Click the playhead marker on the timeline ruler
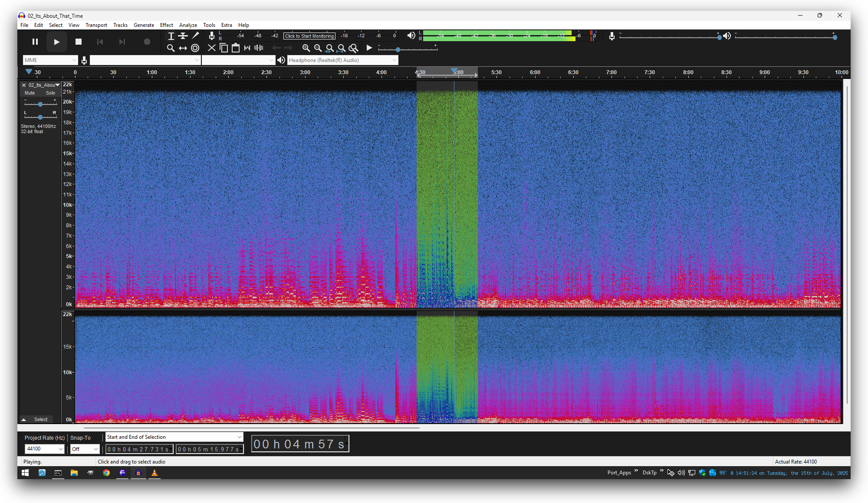 point(454,71)
